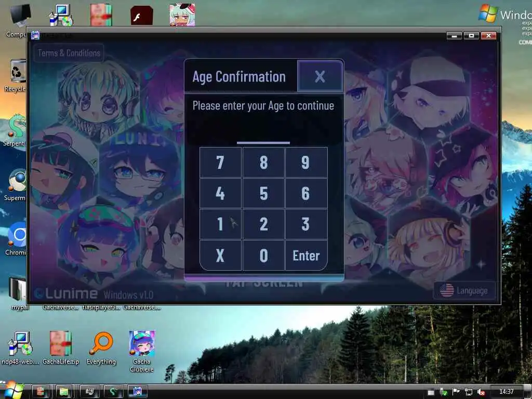
Task: Tap keypad digit 4
Action: [x=220, y=193]
